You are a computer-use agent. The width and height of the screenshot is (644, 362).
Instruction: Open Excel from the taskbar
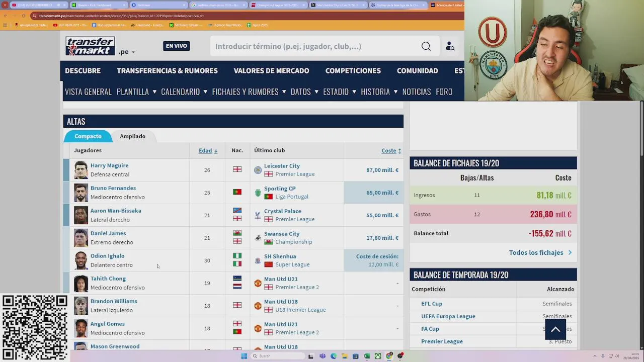pyautogui.click(x=367, y=356)
